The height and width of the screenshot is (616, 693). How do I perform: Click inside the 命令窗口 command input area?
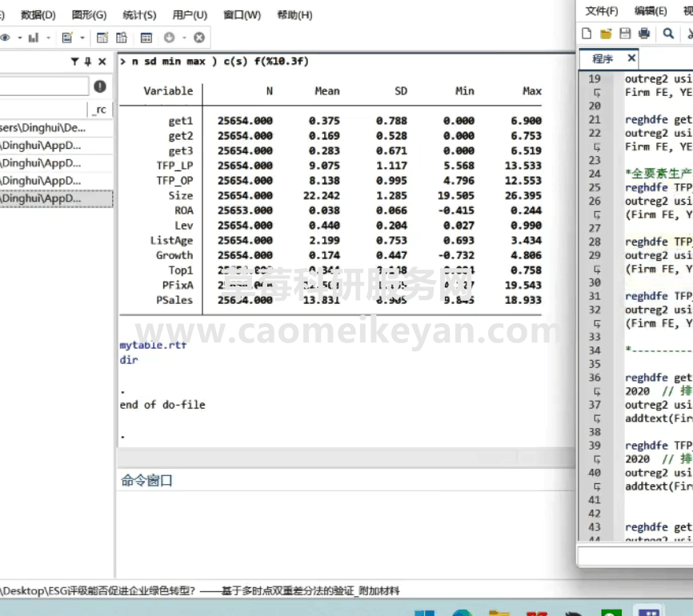[x=346, y=533]
